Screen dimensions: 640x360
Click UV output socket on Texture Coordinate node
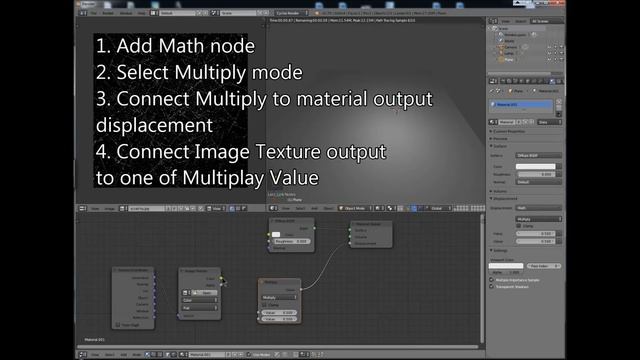pyautogui.click(x=154, y=291)
